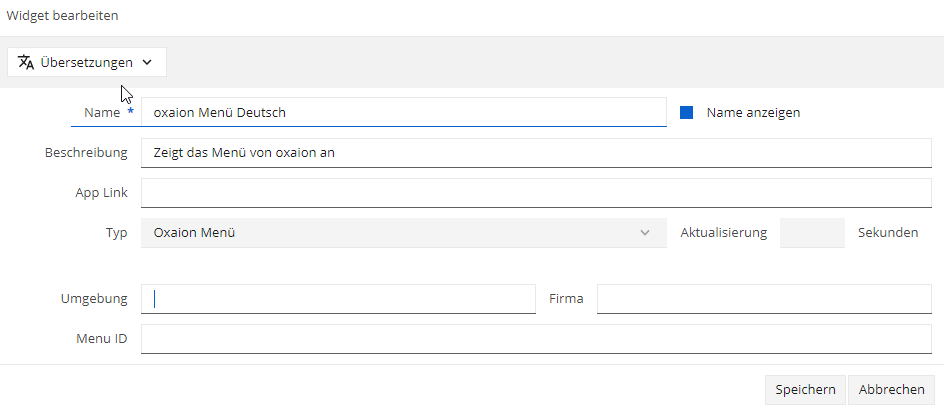Focus the Umgebung input field

pyautogui.click(x=338, y=299)
